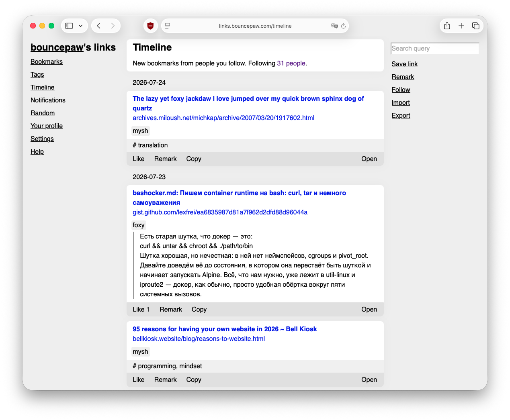This screenshot has width=510, height=420.
Task: Go forward with the forward arrow
Action: point(113,26)
